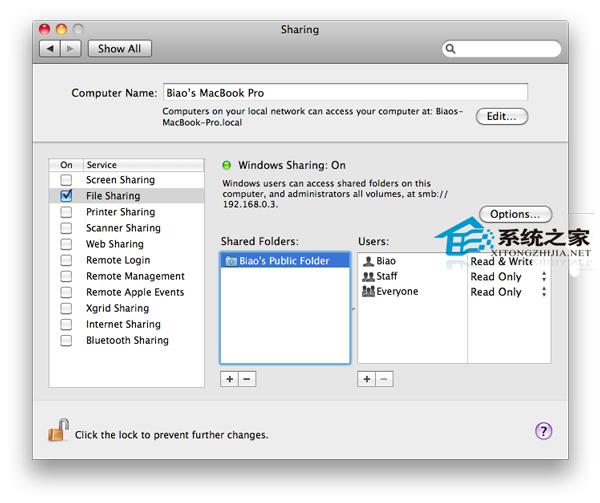The height and width of the screenshot is (503, 600).
Task: Go back with the left arrow button
Action: (x=50, y=49)
